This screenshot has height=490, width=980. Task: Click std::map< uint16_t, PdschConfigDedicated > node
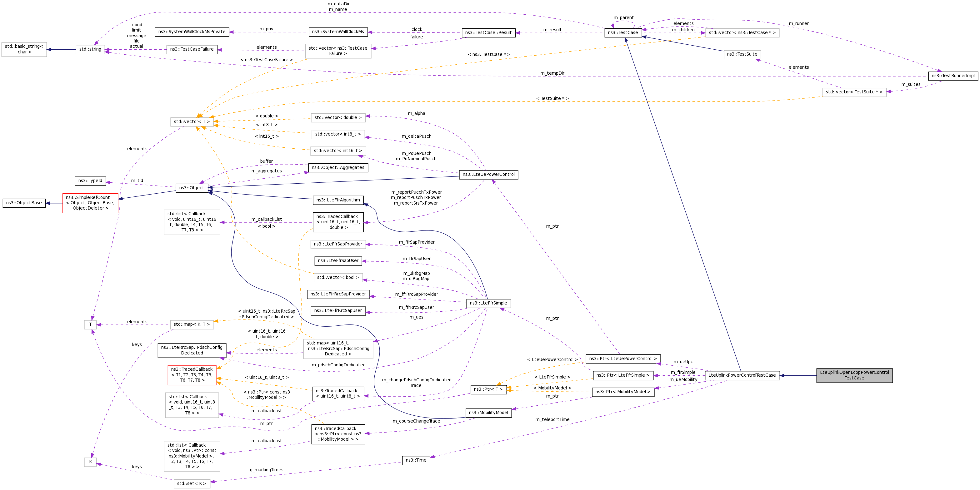click(338, 349)
